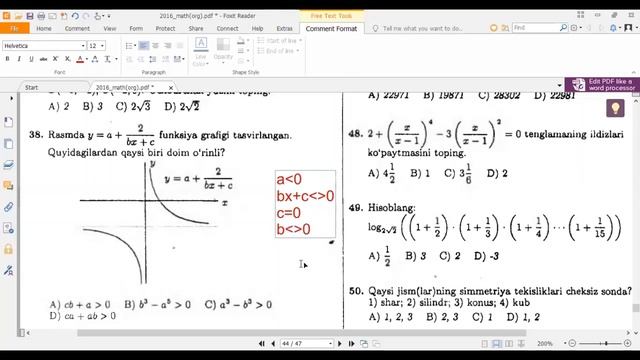Open the layers panel in the sidebar
This screenshot has width=640, height=360.
[8, 165]
